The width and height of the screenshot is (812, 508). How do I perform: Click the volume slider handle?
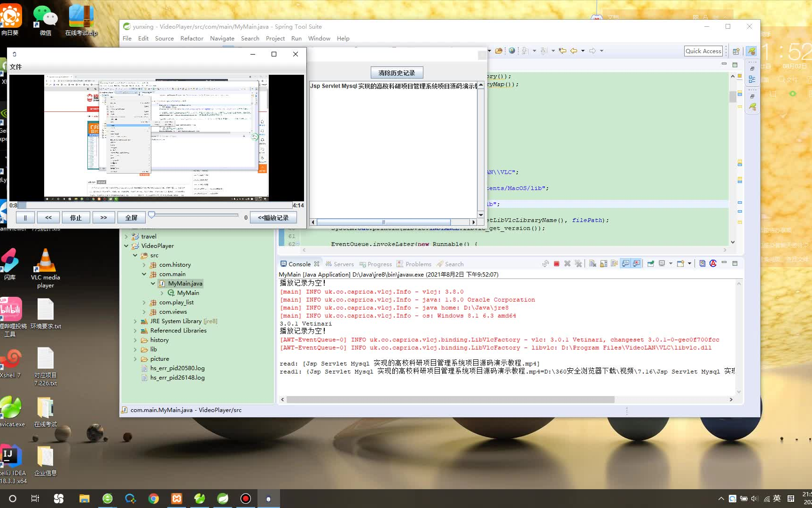coord(151,215)
